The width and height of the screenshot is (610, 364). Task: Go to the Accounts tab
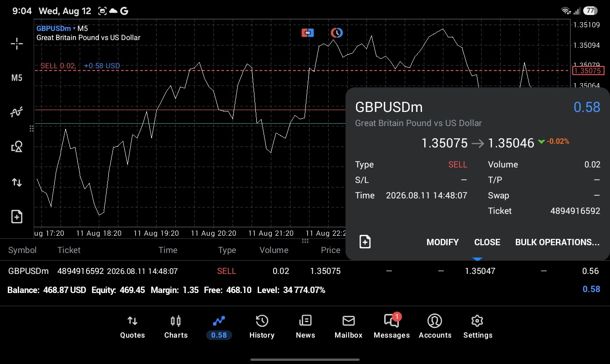[x=435, y=327]
